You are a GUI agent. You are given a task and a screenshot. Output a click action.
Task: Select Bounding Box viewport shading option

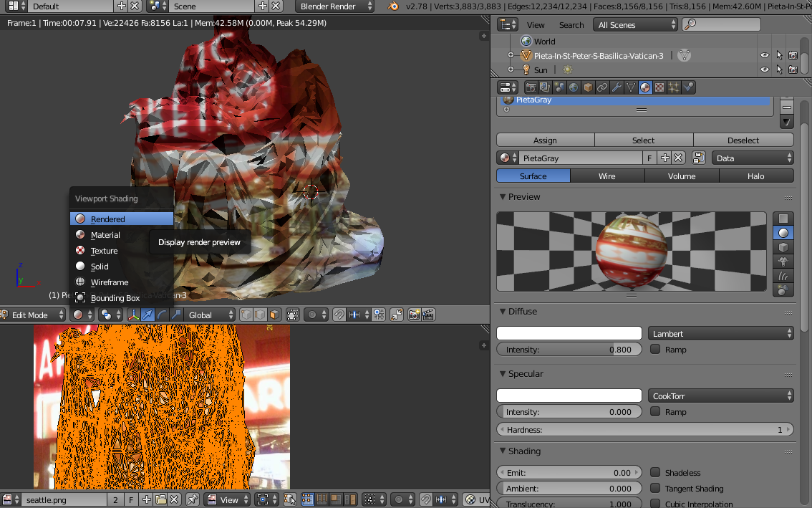122,297
